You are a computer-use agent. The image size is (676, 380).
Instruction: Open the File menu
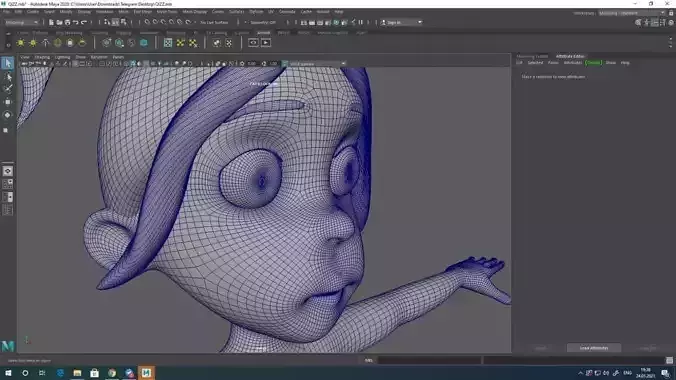pyautogui.click(x=6, y=12)
